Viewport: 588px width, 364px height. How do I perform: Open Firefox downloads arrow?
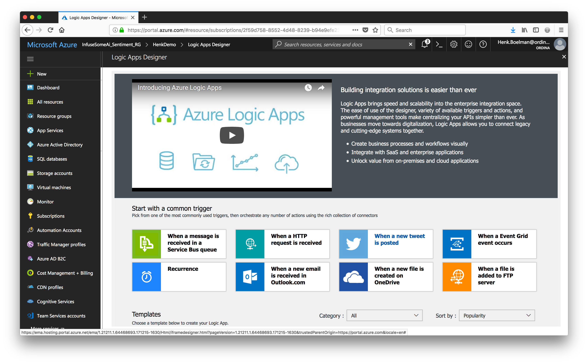pos(513,30)
